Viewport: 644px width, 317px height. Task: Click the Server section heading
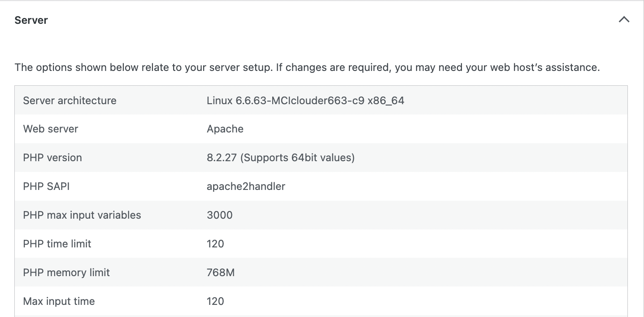point(31,20)
